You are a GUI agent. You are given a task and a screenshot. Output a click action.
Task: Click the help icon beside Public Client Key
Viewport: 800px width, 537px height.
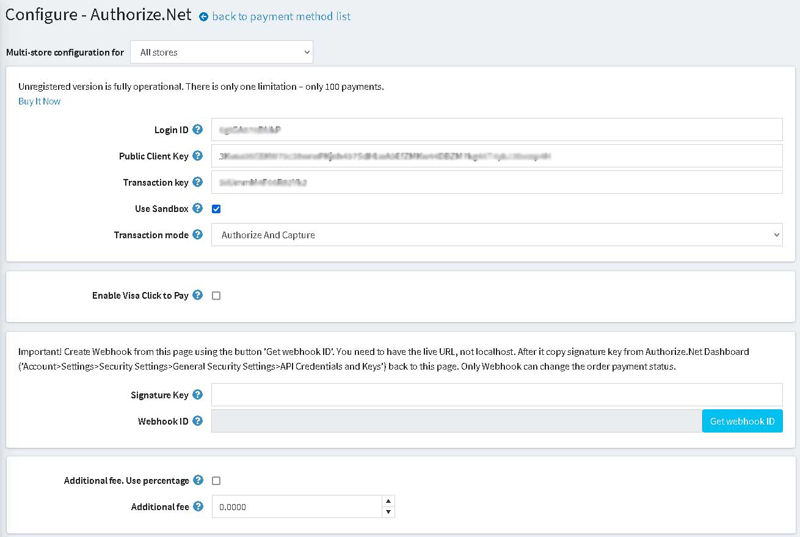pyautogui.click(x=197, y=156)
